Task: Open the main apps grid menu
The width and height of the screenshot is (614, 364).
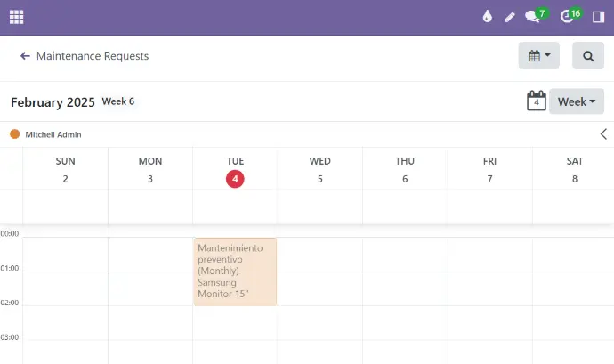Action: click(16, 17)
